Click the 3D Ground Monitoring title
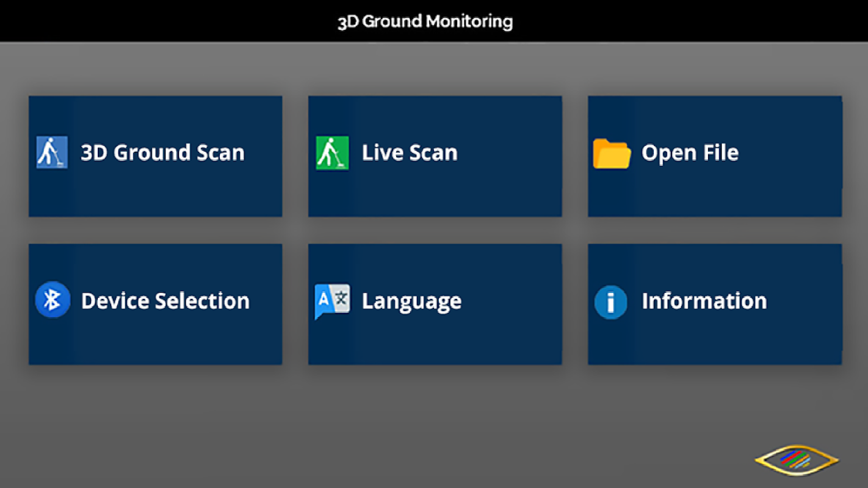868x488 pixels. tap(425, 21)
